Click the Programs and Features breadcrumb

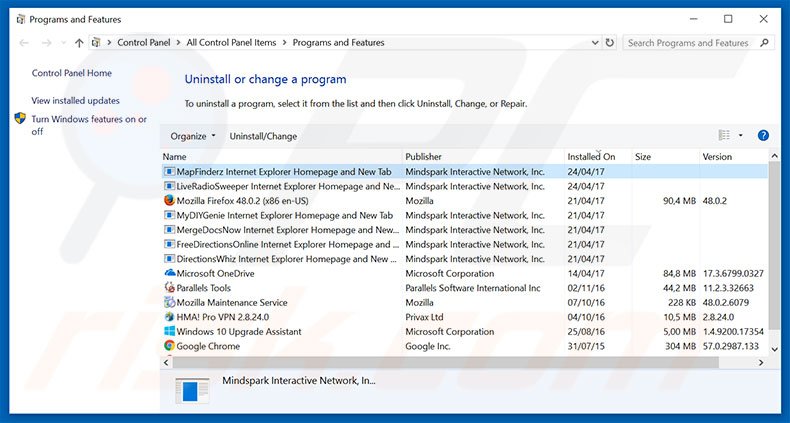(339, 43)
